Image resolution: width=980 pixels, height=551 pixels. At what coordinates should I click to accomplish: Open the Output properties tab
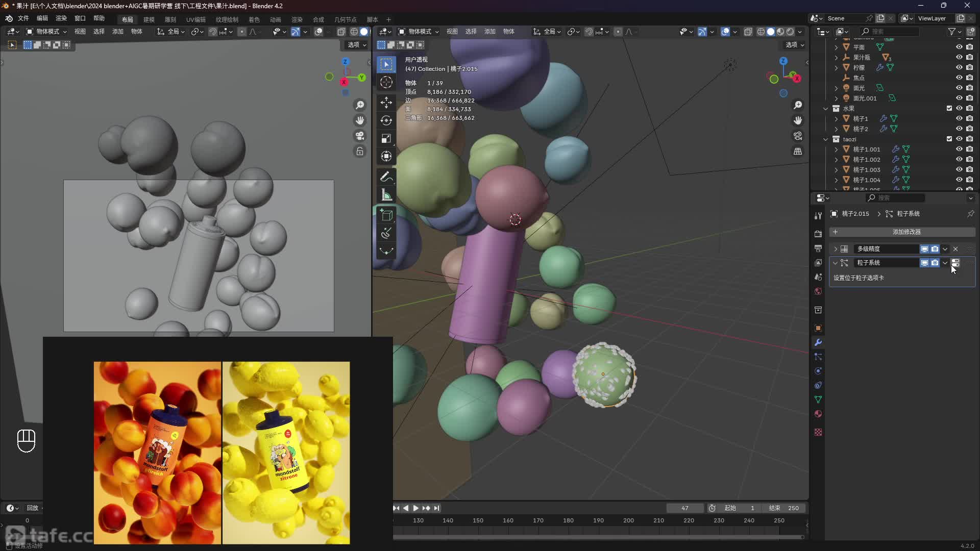pyautogui.click(x=818, y=248)
